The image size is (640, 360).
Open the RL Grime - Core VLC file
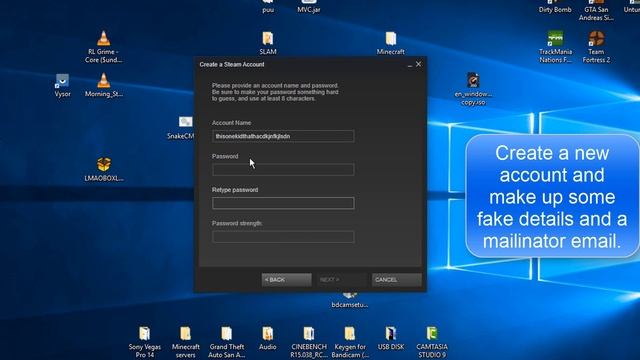tap(104, 47)
